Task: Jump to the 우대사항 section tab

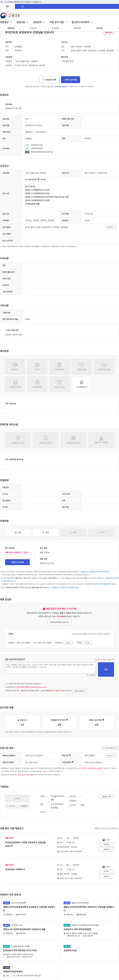Action: [x=55, y=28]
